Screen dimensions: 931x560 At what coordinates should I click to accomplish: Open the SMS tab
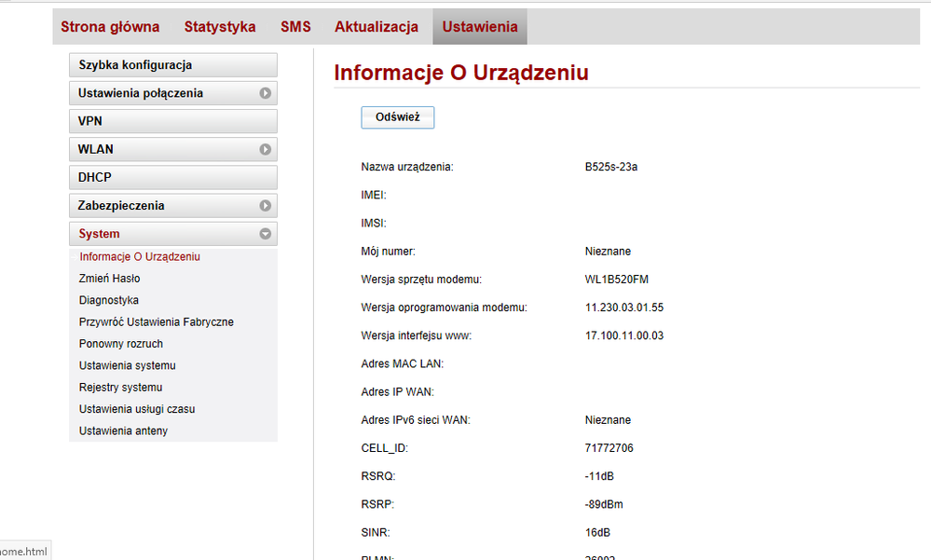tap(295, 27)
